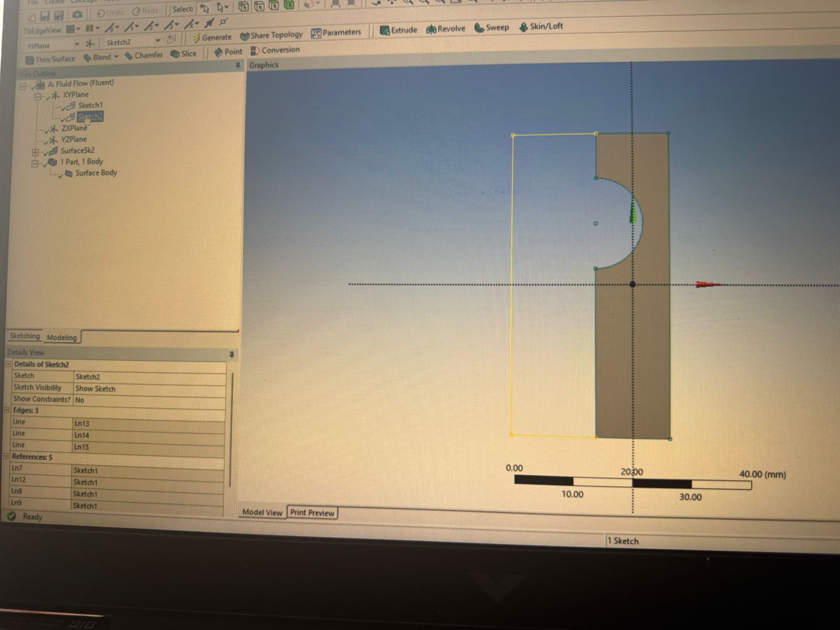Switch to the Modeling tab
Viewport: 840px width, 630px height.
point(61,338)
